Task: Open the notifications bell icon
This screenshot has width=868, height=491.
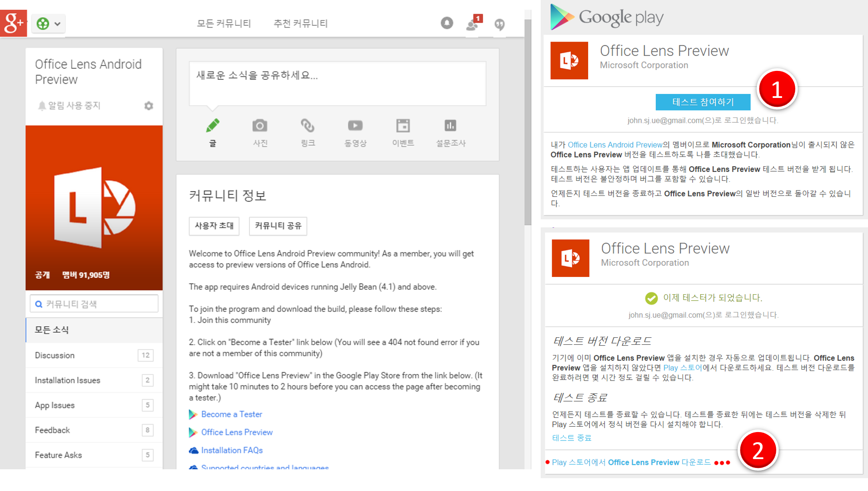Action: pos(447,23)
